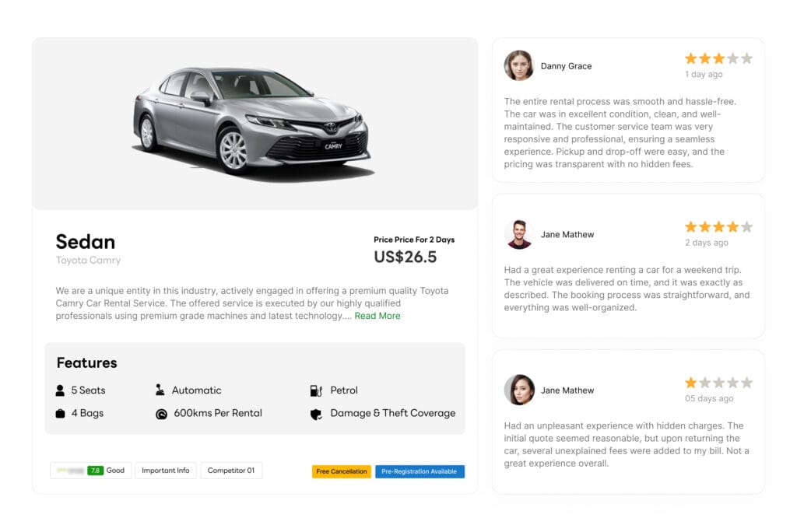The height and width of the screenshot is (532, 797).
Task: Click the one-star rating on the 05 days ago review
Action: [718, 383]
